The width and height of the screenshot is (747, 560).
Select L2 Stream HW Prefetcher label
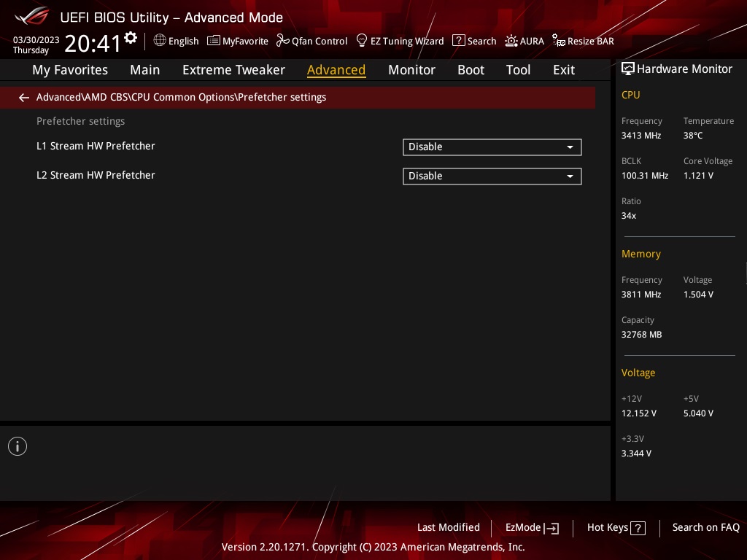tap(96, 175)
